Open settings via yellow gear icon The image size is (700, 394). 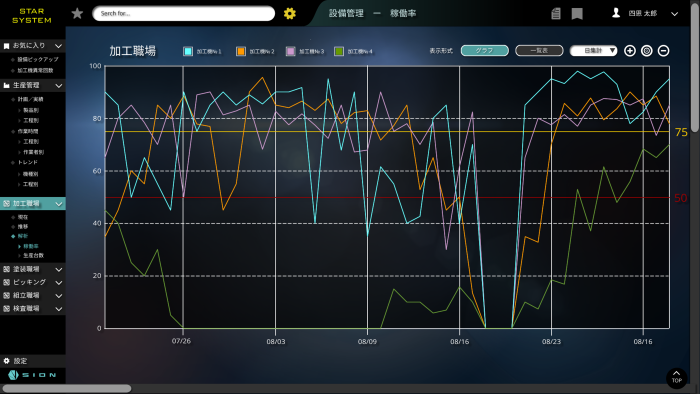click(290, 13)
